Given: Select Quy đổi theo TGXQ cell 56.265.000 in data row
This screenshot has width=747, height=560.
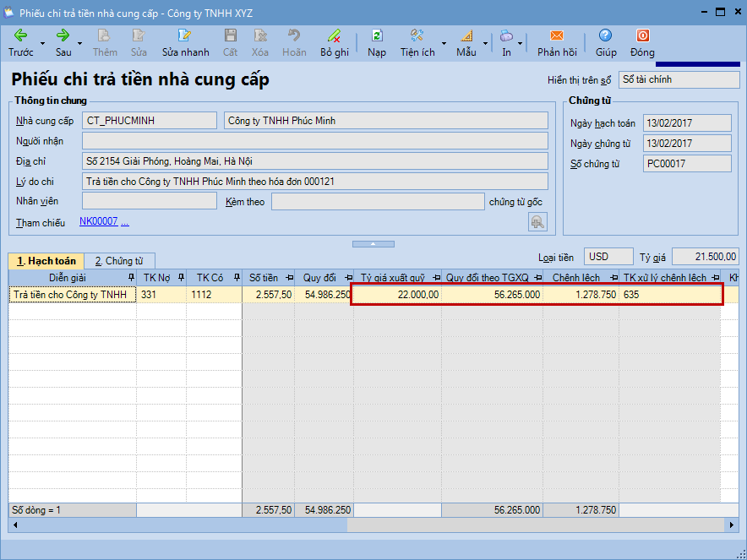Looking at the screenshot, I should [492, 295].
